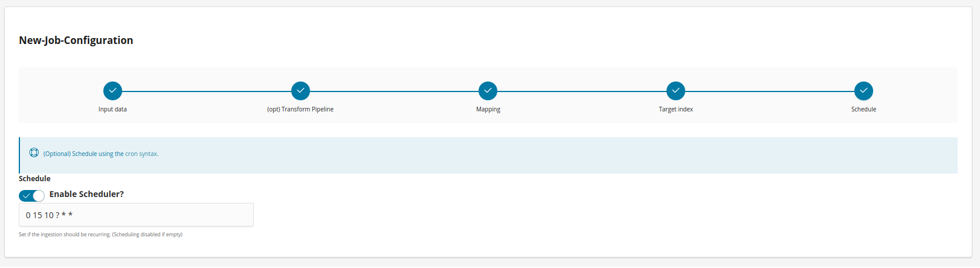Screen dimensions: 980x268
Task: Click the "Enable Scheduler?" label text
Action: 86,194
